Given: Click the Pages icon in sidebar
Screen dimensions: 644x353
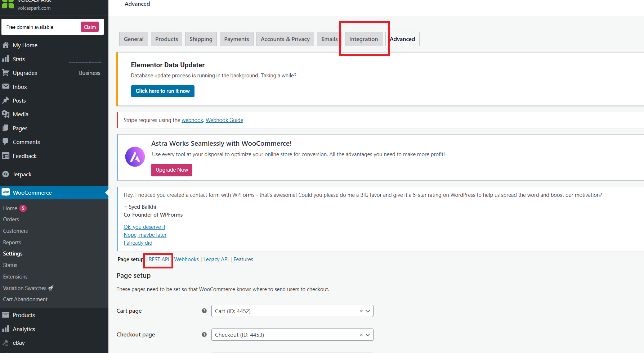Looking at the screenshot, I should click(x=6, y=128).
